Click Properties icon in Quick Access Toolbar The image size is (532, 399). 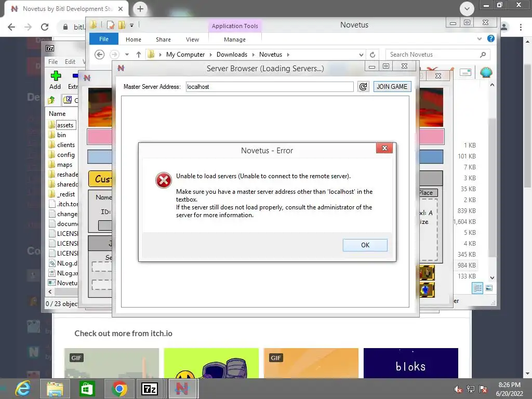(x=110, y=25)
